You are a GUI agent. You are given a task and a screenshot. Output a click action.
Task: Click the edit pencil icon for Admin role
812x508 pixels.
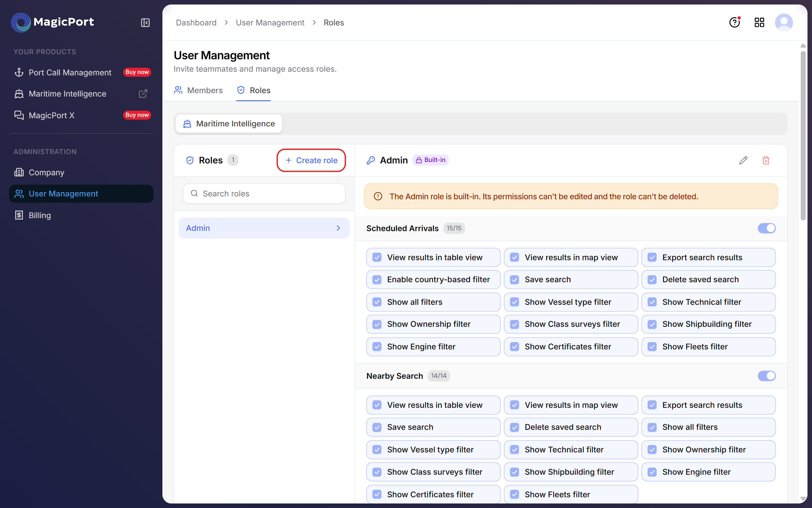point(743,160)
